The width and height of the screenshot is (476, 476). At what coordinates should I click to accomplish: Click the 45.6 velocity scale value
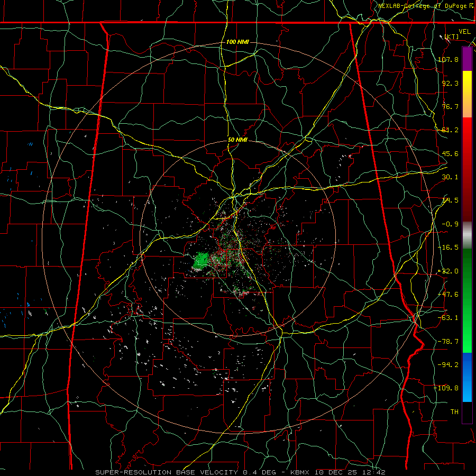[x=450, y=153]
